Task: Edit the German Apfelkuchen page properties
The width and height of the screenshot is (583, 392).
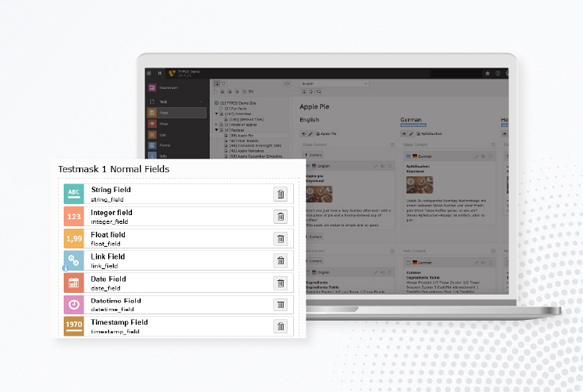Action: (411, 134)
